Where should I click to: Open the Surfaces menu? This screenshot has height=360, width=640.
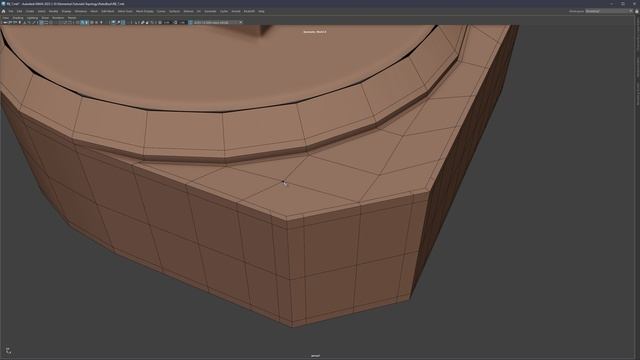tap(174, 11)
